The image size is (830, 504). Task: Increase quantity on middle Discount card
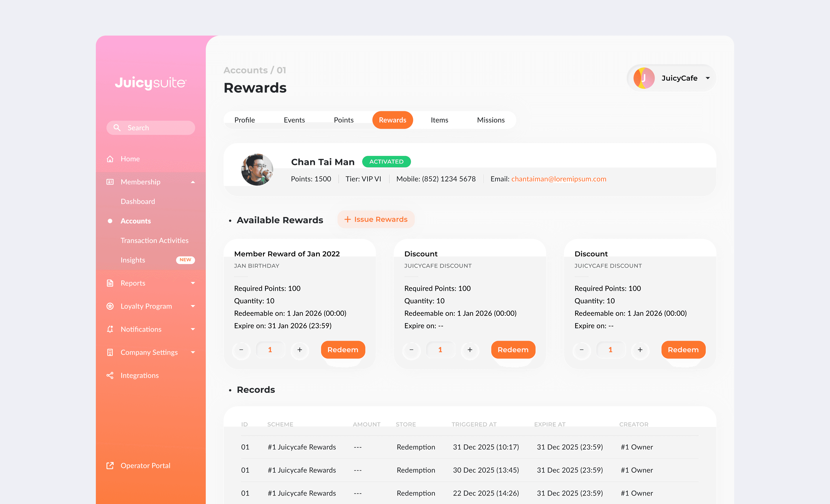pos(470,350)
